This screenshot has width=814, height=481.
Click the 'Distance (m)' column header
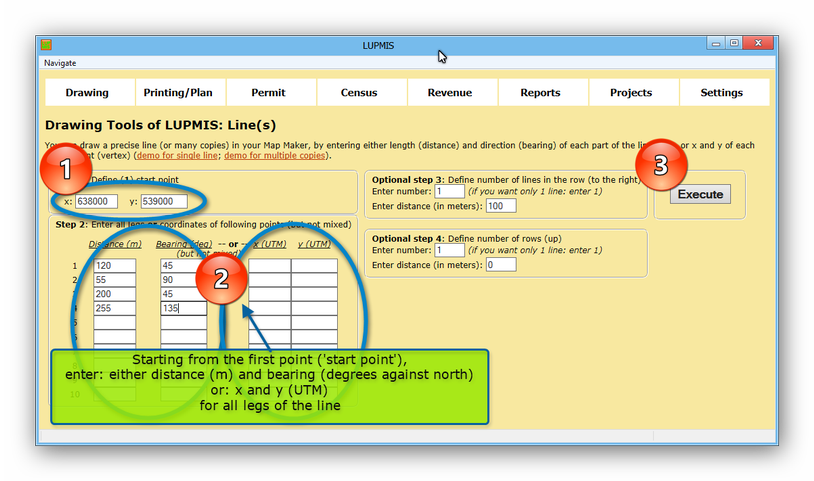[x=115, y=244]
